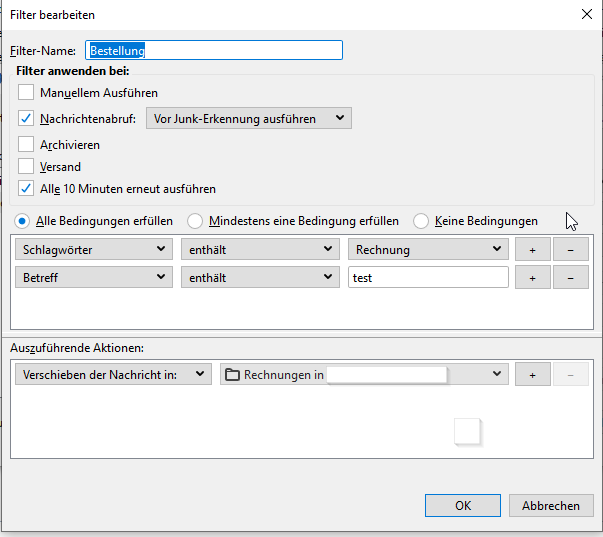Uncheck Alle 10 Minuten erneut ausführen

coord(26,189)
